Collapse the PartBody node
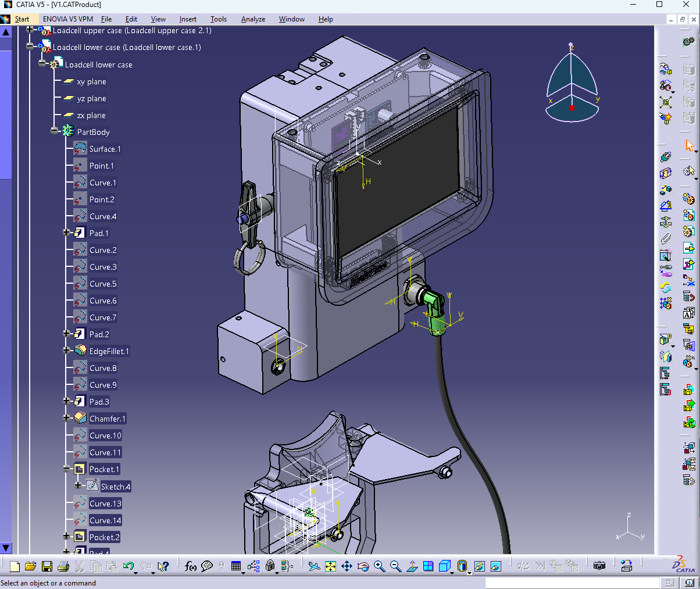The width and height of the screenshot is (700, 589). pos(53,132)
